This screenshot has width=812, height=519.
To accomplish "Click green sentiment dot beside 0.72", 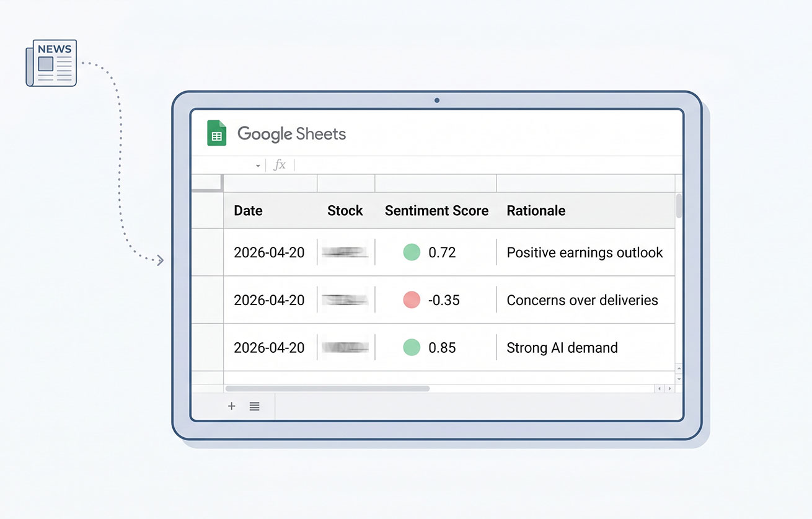I will coord(412,252).
